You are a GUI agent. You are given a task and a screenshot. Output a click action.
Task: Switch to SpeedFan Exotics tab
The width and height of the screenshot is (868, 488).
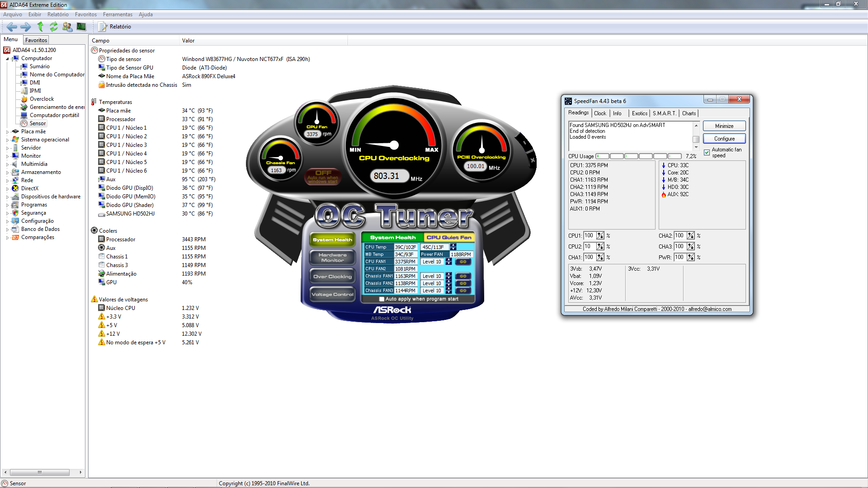[x=639, y=113]
